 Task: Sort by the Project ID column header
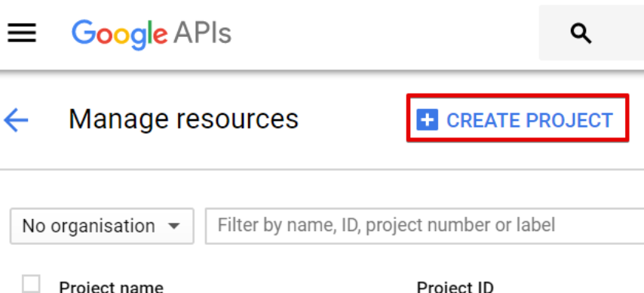[455, 286]
